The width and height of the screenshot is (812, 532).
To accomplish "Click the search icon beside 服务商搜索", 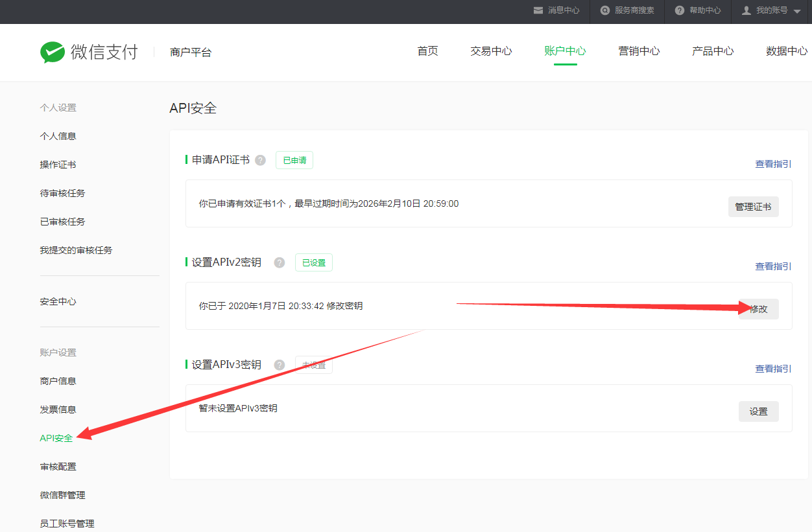I will click(605, 10).
